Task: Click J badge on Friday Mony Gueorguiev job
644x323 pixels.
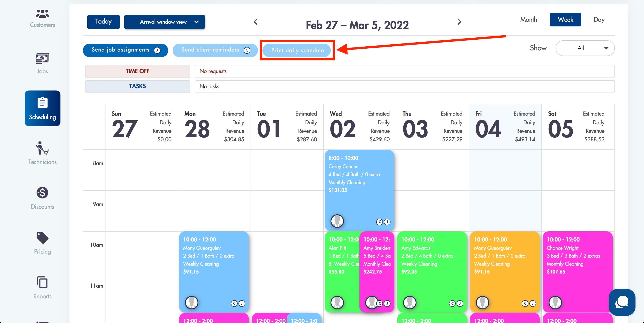Action: 532,304
